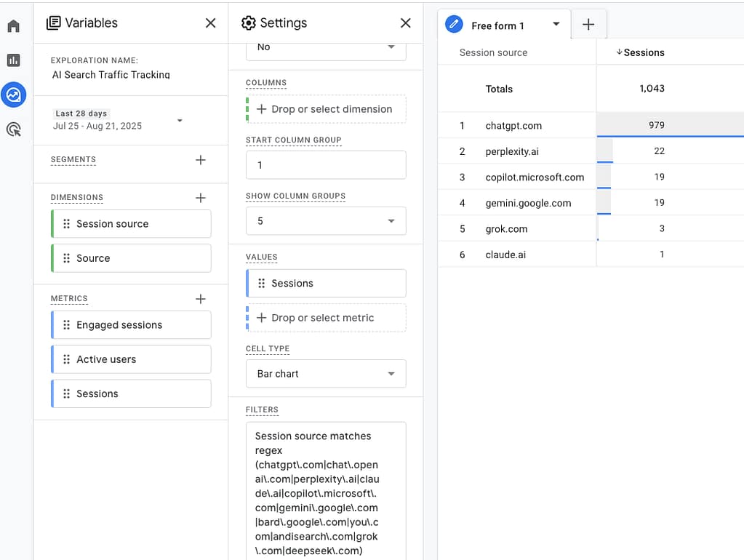Image resolution: width=744 pixels, height=560 pixels.
Task: Add a new metric with plus
Action: (201, 299)
